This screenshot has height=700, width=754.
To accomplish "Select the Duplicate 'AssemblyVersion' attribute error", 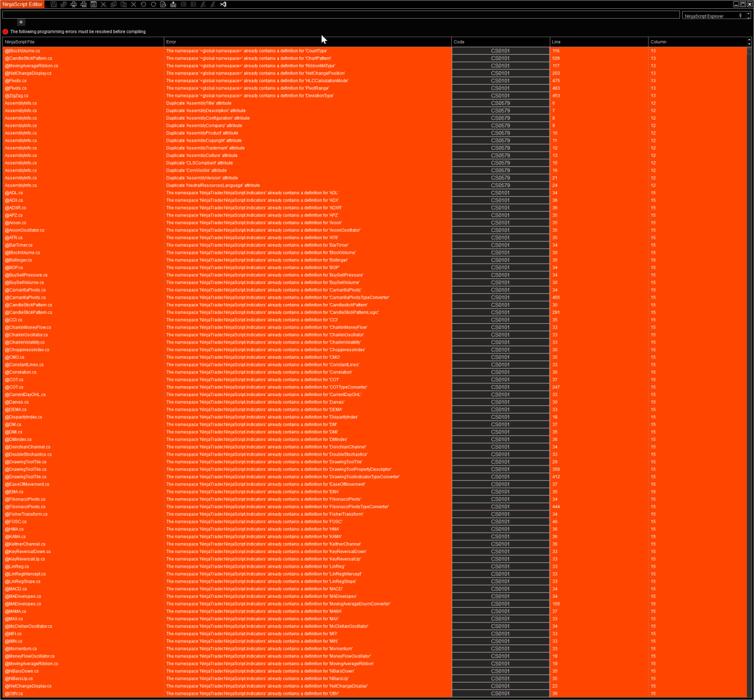I will tap(202, 178).
